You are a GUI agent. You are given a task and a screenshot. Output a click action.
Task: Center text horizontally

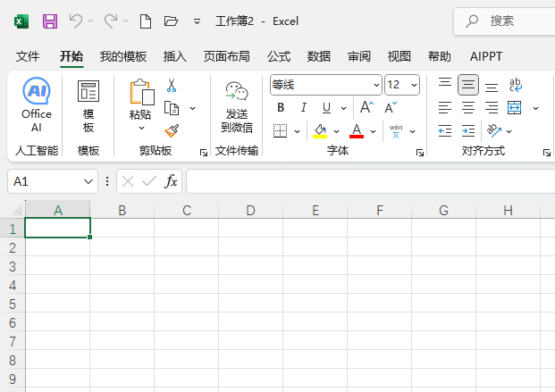pyautogui.click(x=468, y=108)
